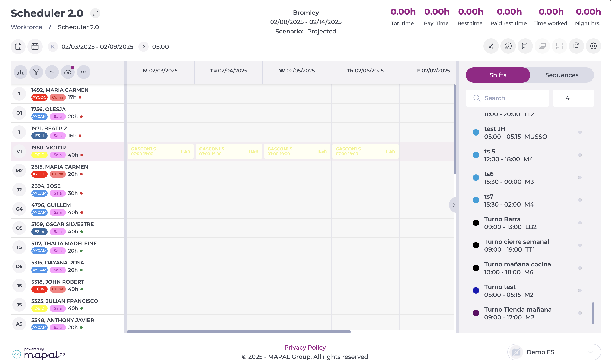
Task: Open the employee filter funnel icon
Action: [36, 72]
